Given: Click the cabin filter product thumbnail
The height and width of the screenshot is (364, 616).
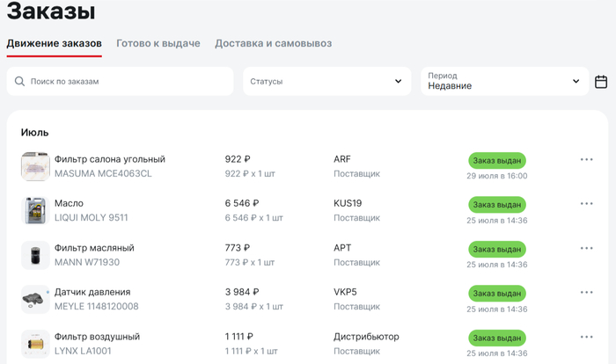Looking at the screenshot, I should click(35, 166).
